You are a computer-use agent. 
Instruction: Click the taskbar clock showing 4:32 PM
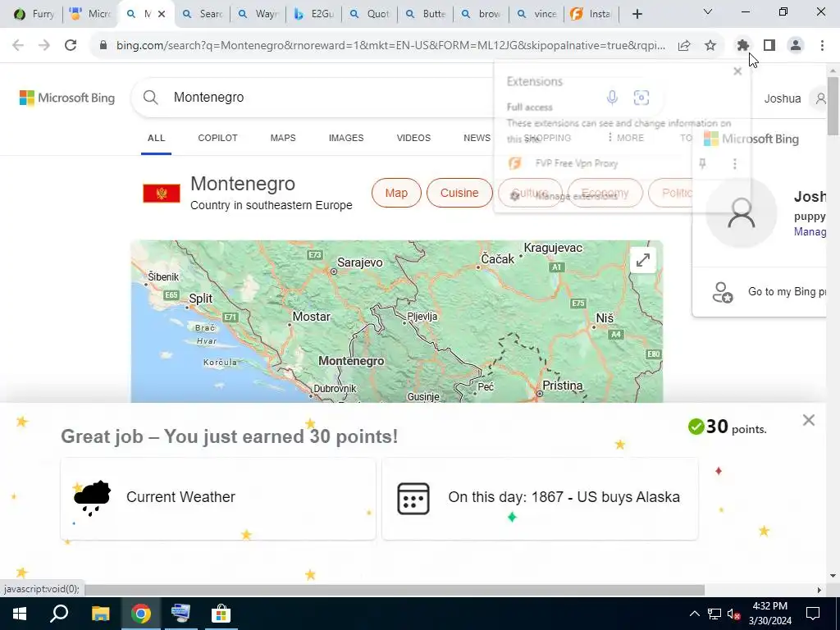pyautogui.click(x=769, y=614)
